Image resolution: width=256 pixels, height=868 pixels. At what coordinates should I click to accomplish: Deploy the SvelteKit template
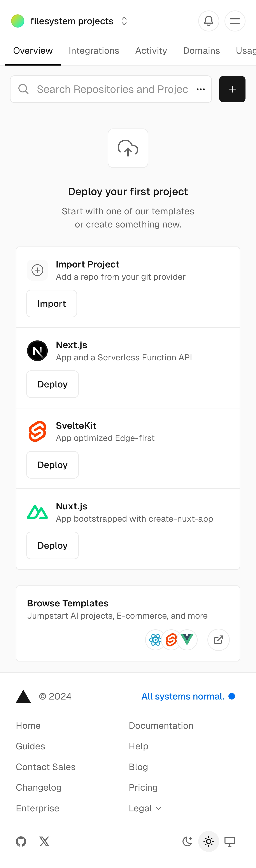[52, 465]
